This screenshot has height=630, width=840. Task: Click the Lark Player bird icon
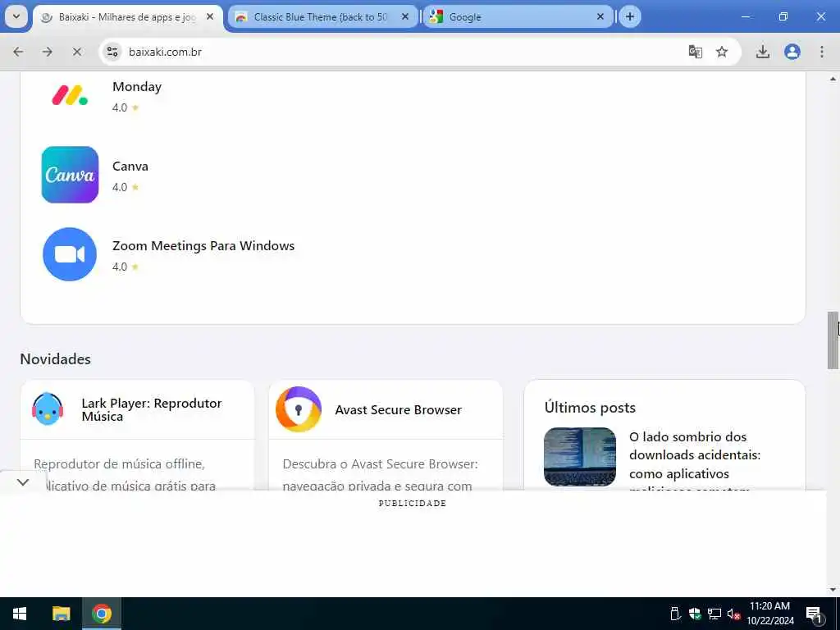coord(48,409)
